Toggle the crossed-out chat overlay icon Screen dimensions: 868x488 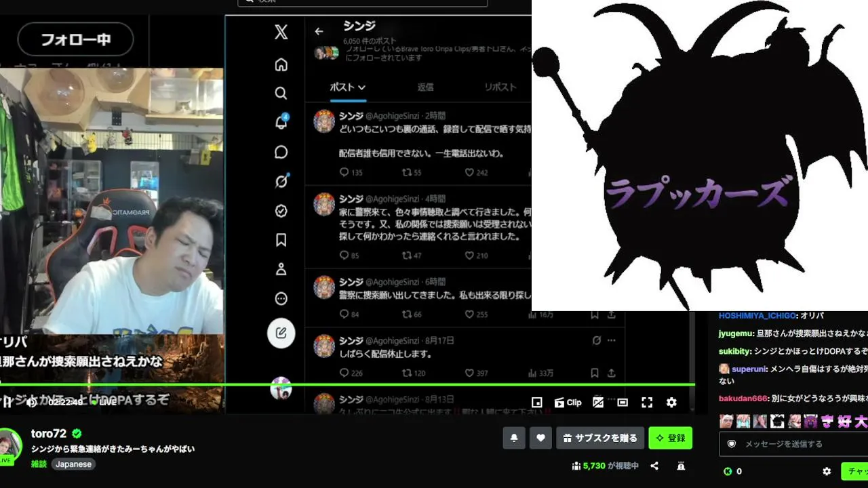(x=598, y=403)
